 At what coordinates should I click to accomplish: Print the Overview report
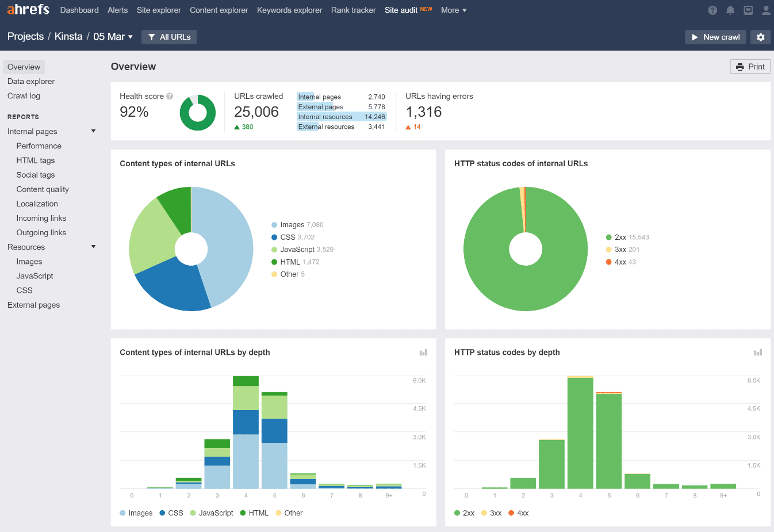click(750, 66)
